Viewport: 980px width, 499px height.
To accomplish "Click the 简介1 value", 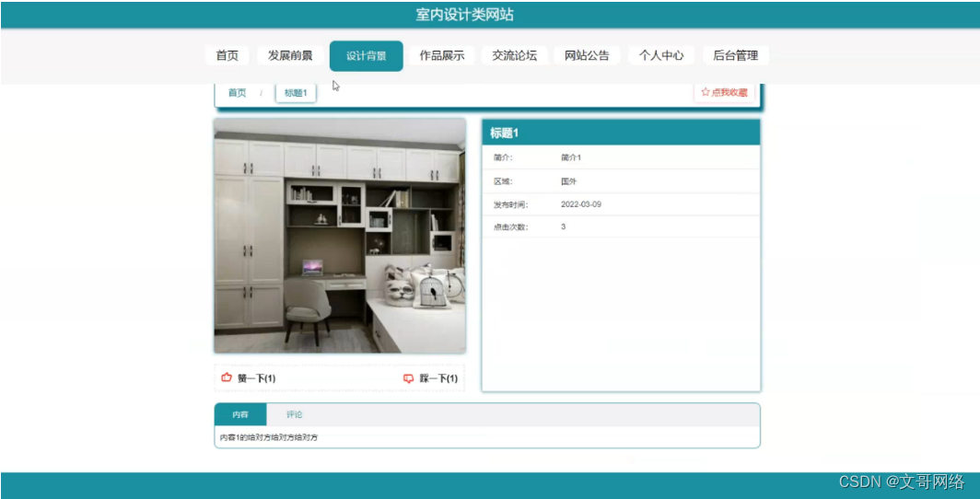I will pyautogui.click(x=571, y=157).
